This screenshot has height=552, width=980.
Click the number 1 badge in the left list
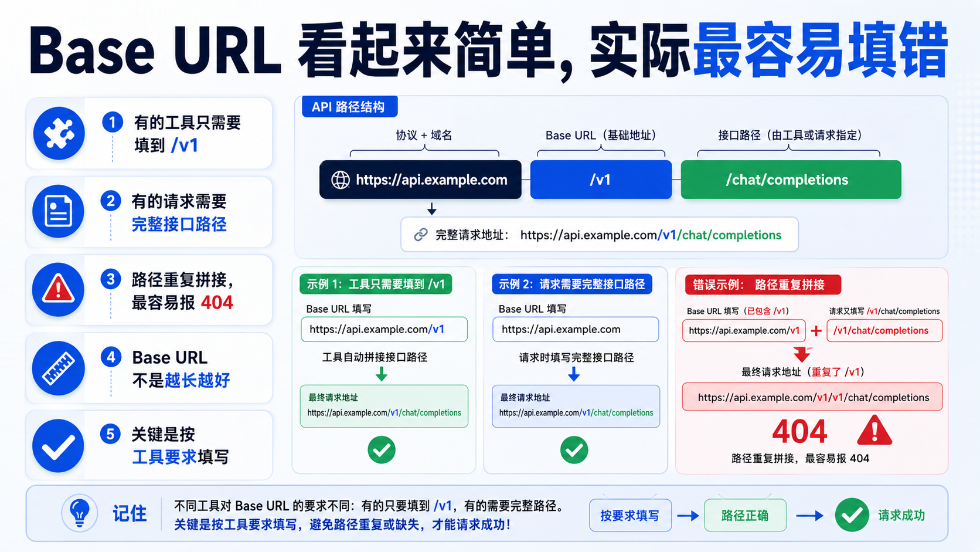112,122
